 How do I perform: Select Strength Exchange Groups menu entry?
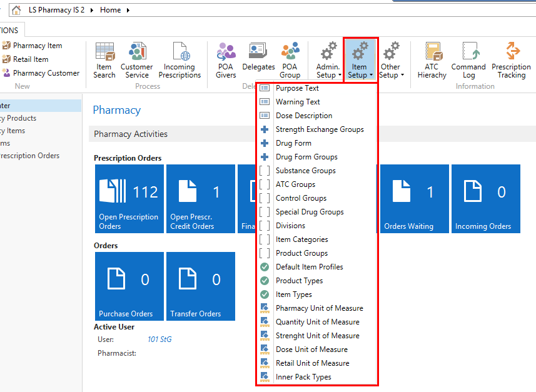pyautogui.click(x=319, y=129)
